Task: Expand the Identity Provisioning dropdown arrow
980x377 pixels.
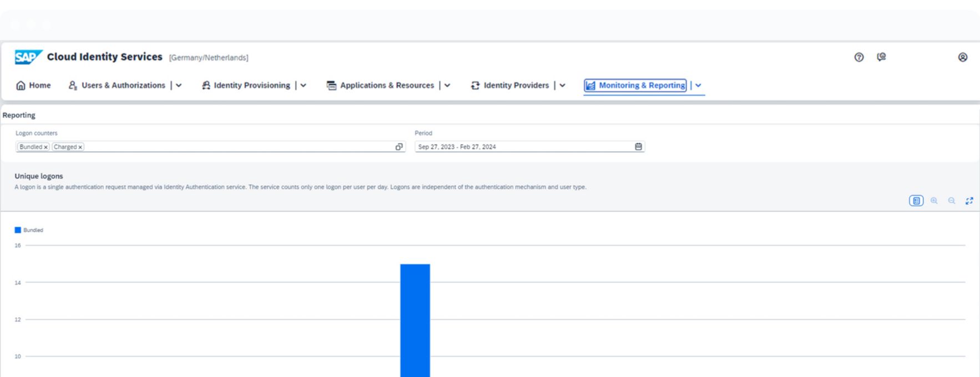Action: (x=304, y=85)
